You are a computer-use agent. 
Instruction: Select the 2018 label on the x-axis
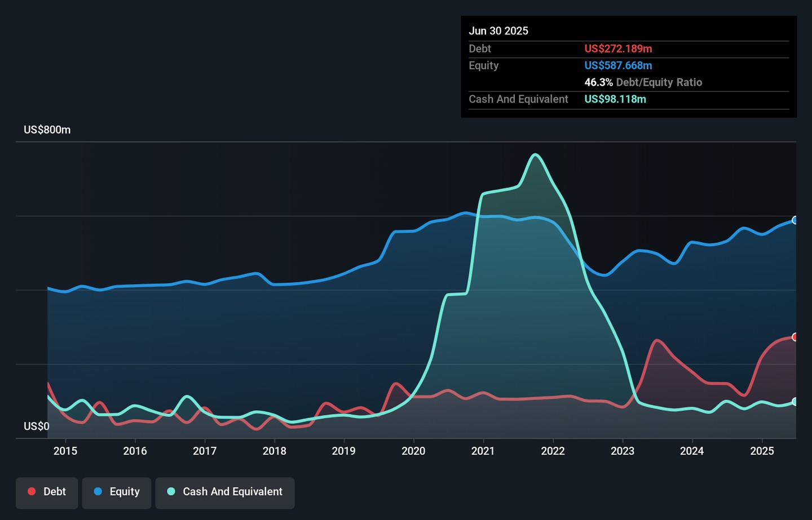point(274,451)
